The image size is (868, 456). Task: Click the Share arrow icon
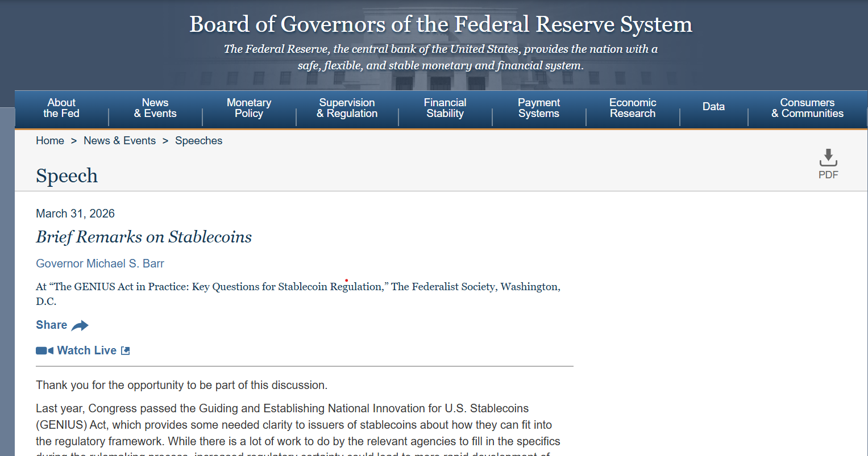coord(79,324)
